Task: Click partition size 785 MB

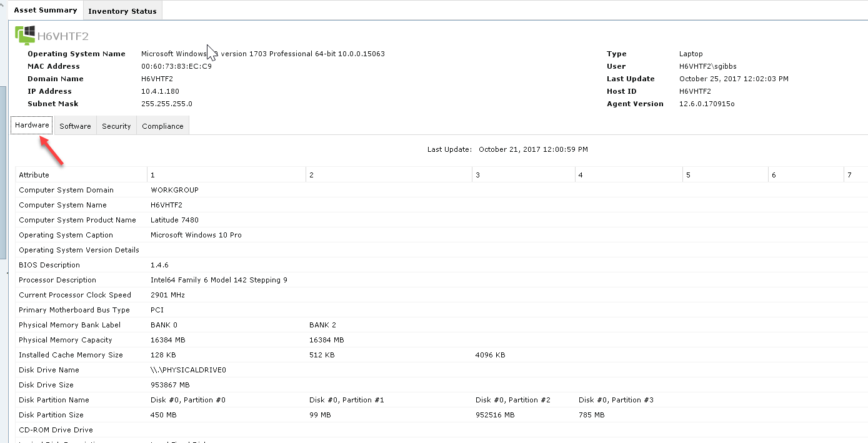Action: (x=592, y=415)
